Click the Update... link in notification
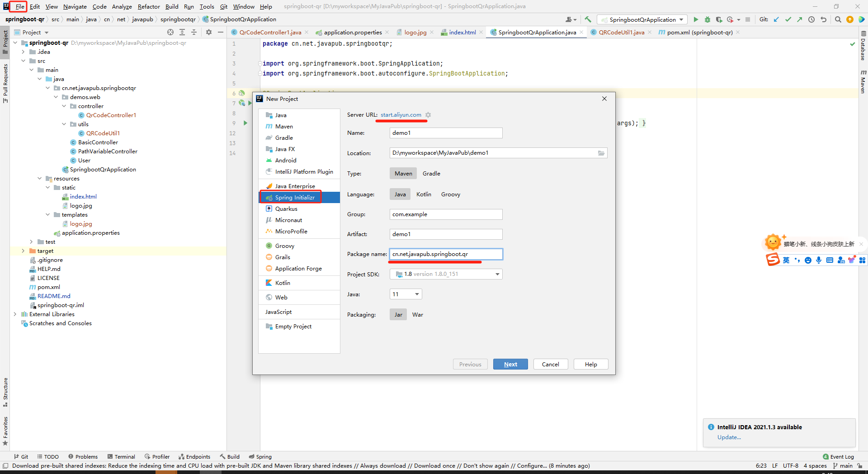868x474 pixels. (x=729, y=437)
